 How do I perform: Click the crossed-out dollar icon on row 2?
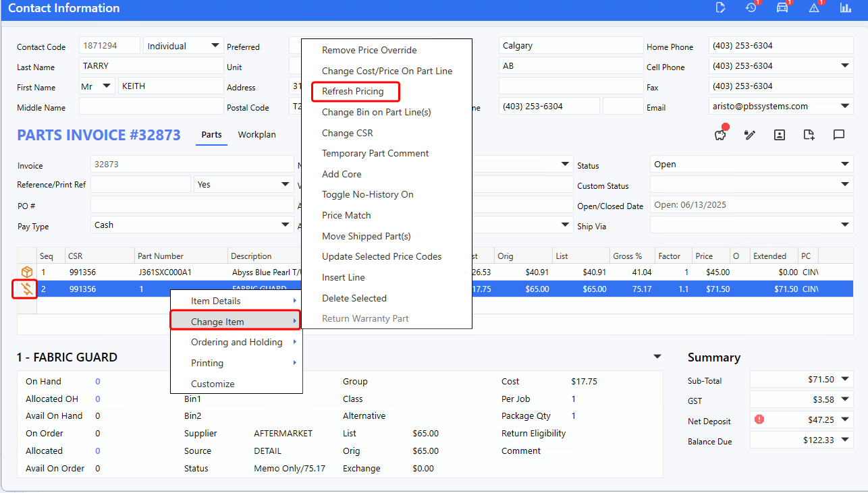27,289
